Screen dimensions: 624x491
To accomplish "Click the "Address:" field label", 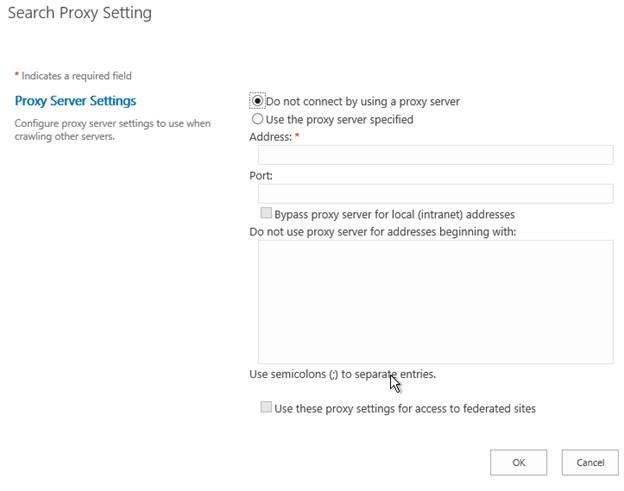I will click(270, 136).
